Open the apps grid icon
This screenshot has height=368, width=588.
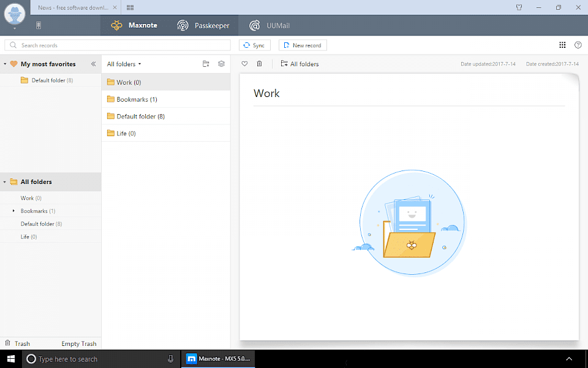tap(562, 45)
